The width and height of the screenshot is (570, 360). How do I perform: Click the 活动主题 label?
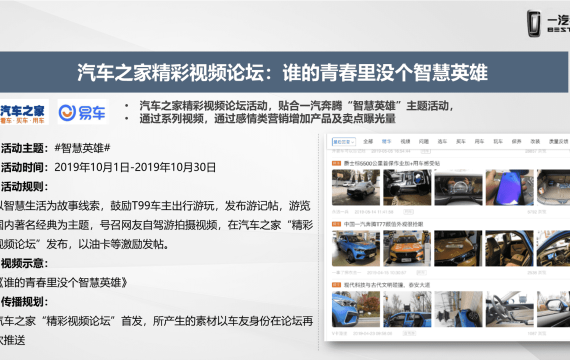coord(24,148)
